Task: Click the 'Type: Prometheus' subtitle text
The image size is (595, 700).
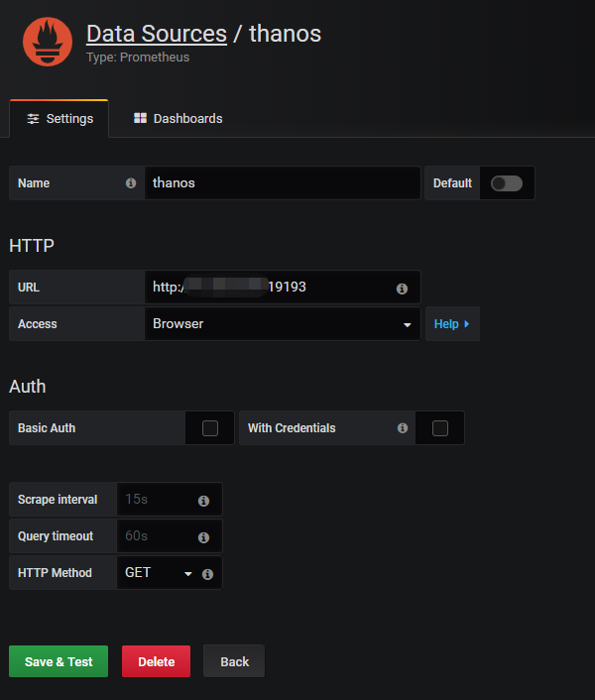Action: click(x=138, y=58)
